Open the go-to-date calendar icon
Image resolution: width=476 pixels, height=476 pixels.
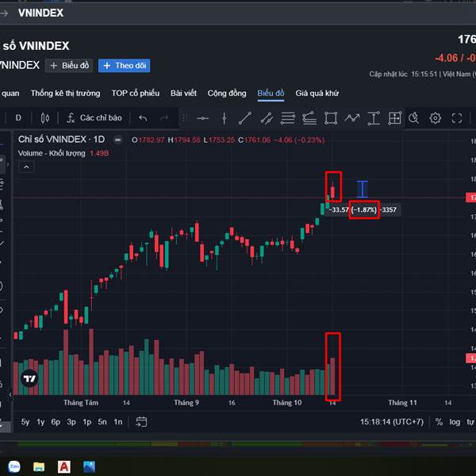(x=141, y=422)
